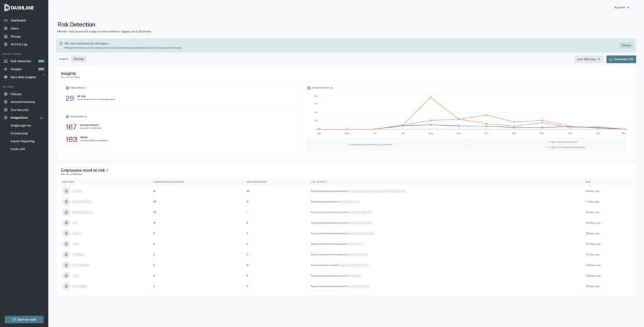
Task: Click the Groups icon in the sidebar
Action: click(6, 36)
